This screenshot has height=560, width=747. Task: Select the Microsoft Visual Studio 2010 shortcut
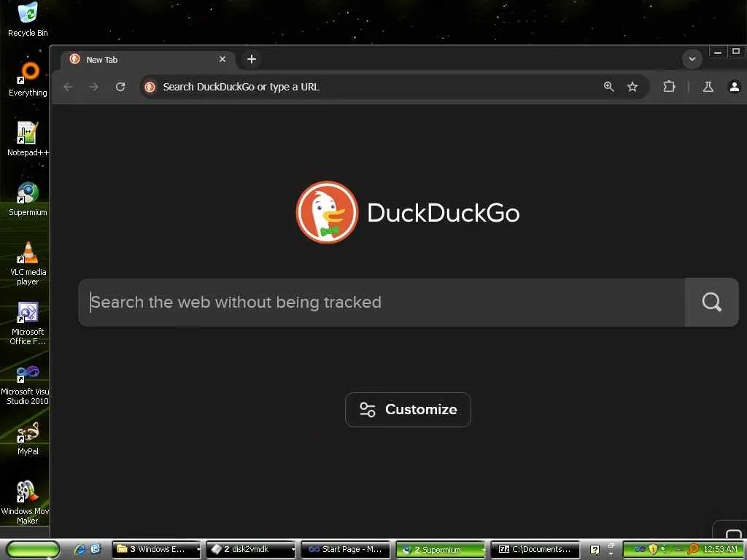click(25, 384)
